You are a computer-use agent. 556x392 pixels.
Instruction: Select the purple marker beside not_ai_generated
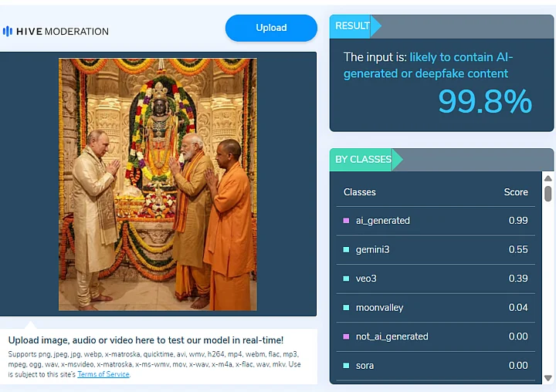point(346,336)
